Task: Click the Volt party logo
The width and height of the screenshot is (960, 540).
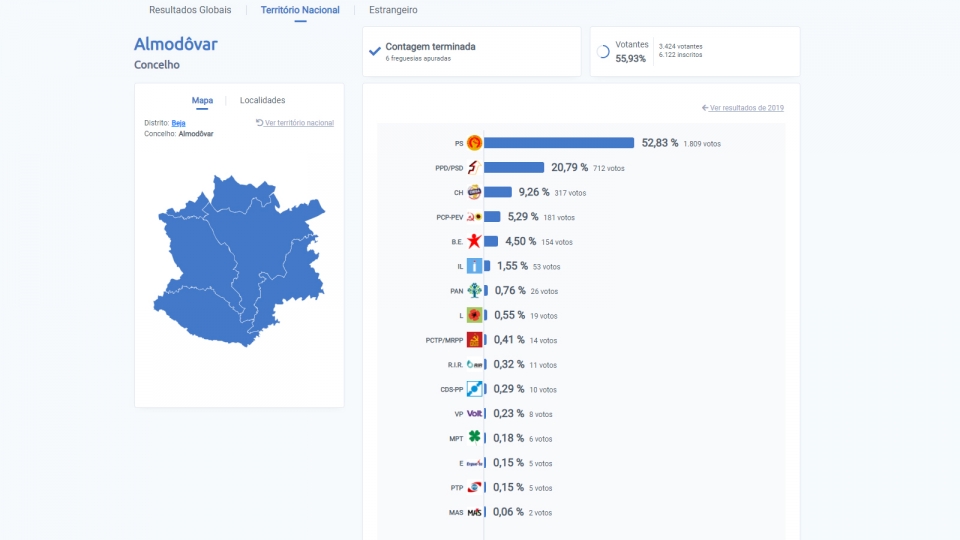Action: coord(474,413)
